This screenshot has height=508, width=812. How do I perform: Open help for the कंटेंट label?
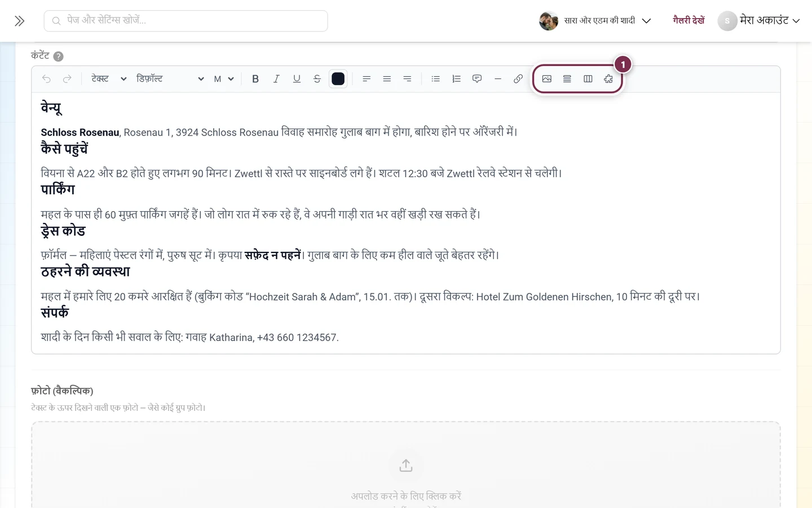(x=58, y=56)
